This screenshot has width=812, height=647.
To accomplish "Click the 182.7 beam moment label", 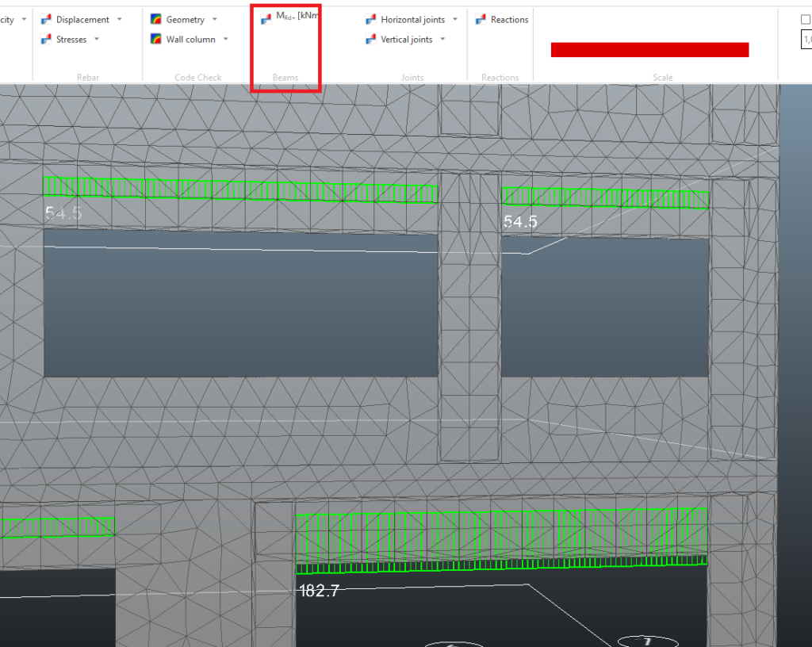I will (x=318, y=591).
